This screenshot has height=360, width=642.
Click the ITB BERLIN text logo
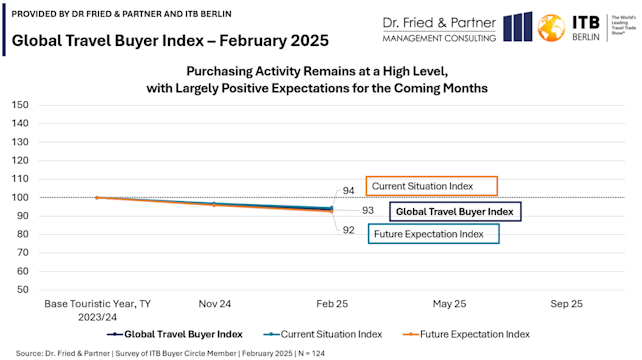pos(586,28)
